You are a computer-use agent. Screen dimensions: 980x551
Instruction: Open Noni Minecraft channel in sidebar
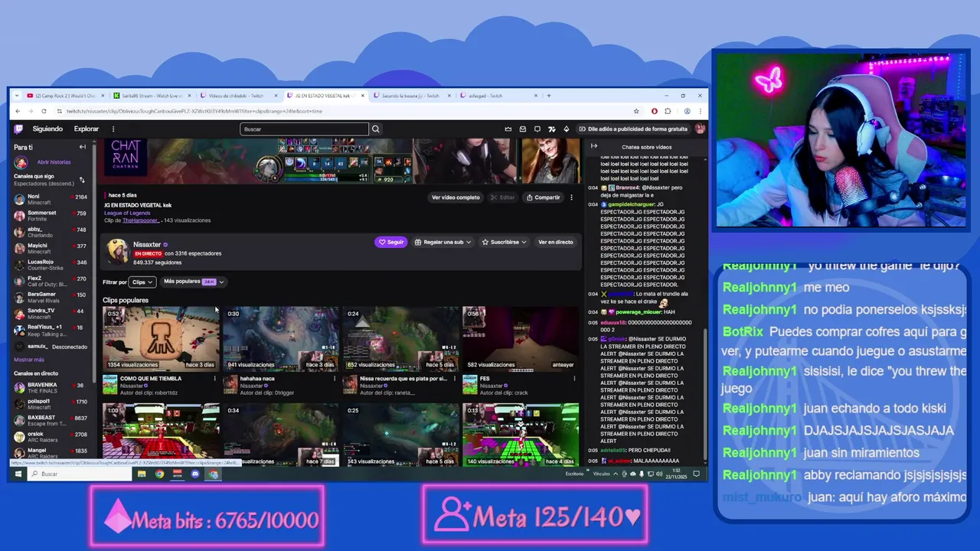(x=51, y=199)
